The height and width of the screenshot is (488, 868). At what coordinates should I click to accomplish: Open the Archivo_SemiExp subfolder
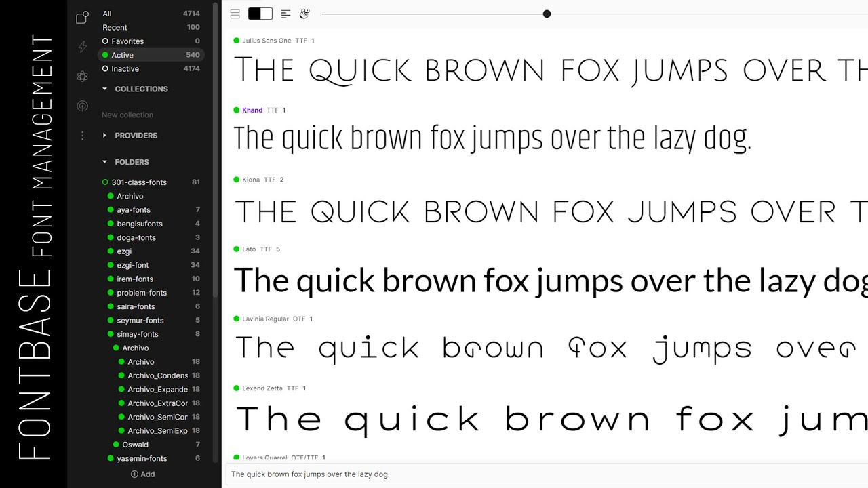pos(158,431)
